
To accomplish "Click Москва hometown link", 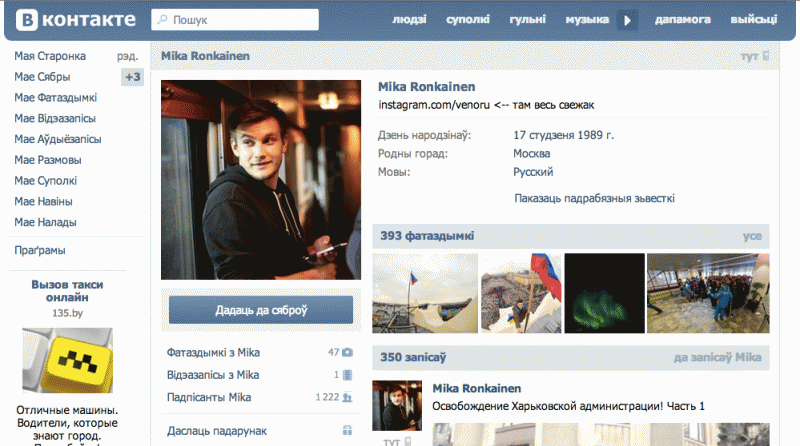I will click(532, 154).
